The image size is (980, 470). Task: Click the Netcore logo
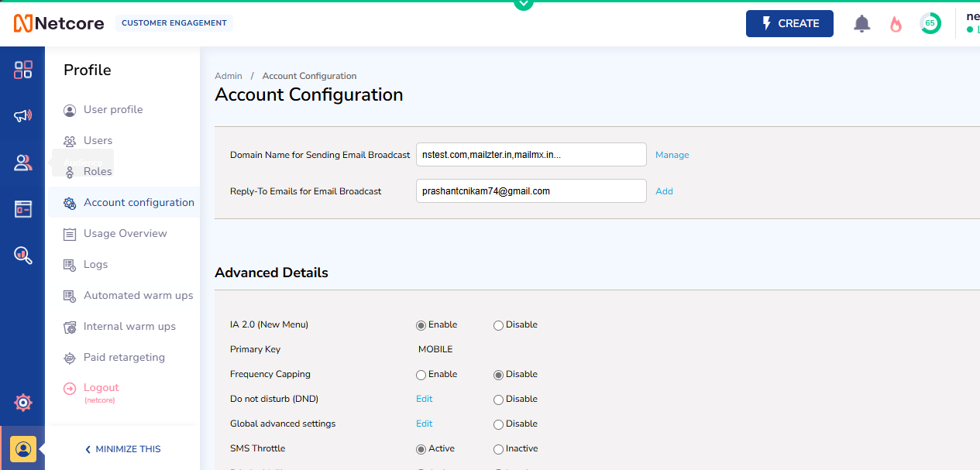tap(59, 23)
